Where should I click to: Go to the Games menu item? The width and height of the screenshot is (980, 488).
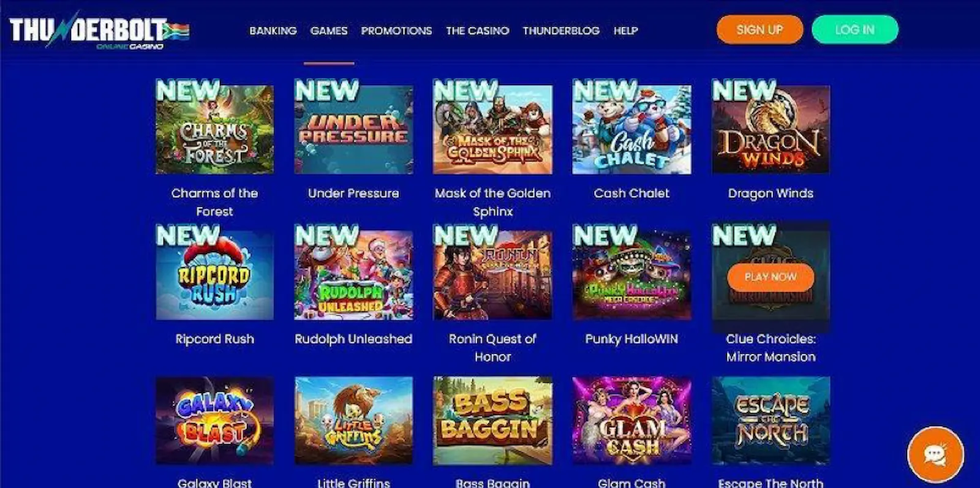[x=329, y=31]
